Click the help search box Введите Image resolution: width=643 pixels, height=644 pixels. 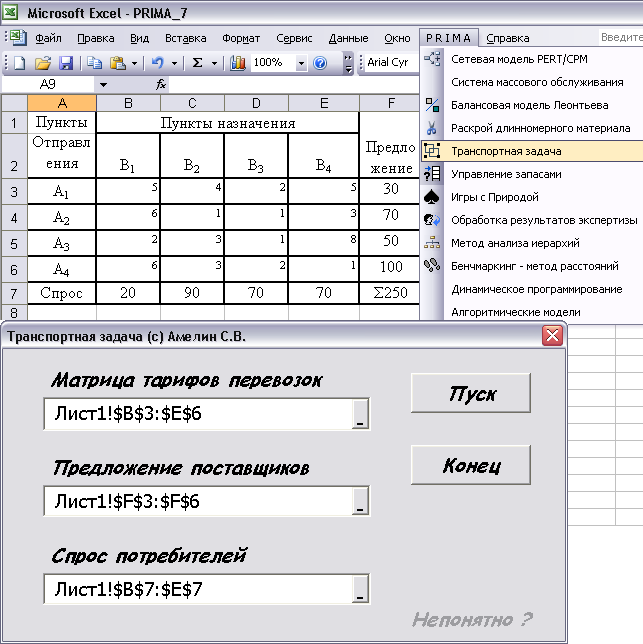(620, 37)
